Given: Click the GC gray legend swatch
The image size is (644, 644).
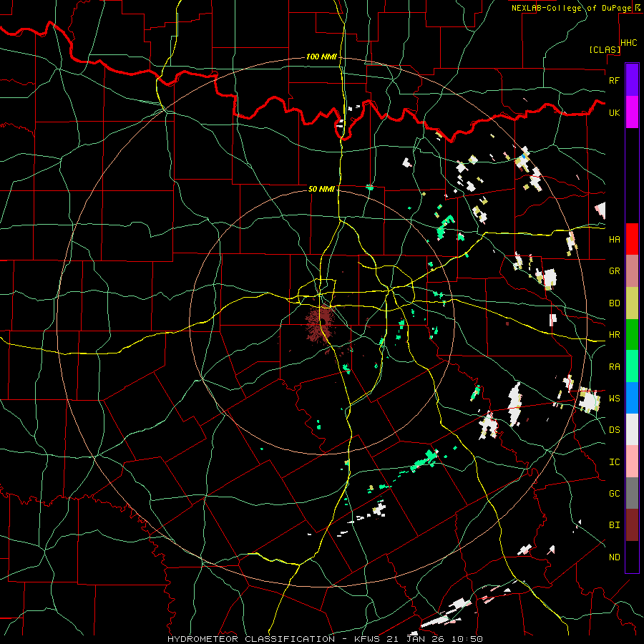Looking at the screenshot, I should click(x=632, y=493).
